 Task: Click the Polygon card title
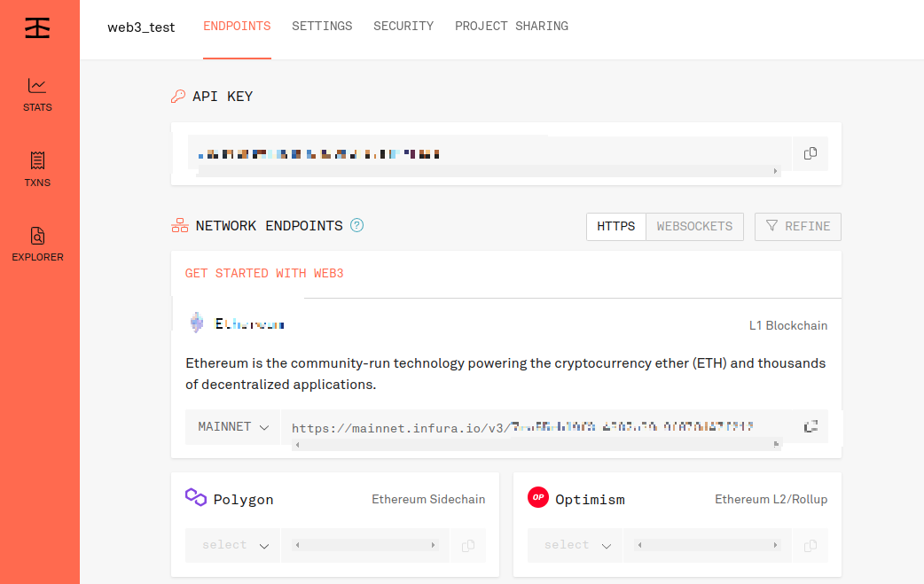(x=243, y=500)
